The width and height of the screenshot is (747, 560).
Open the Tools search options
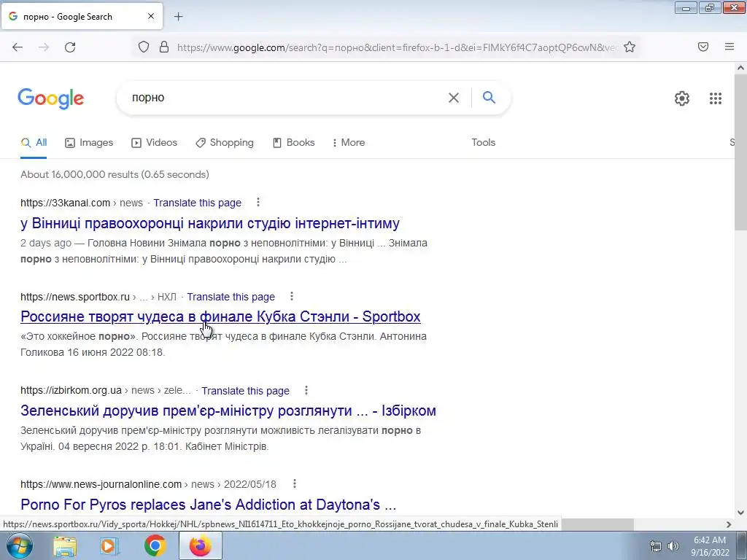point(483,142)
